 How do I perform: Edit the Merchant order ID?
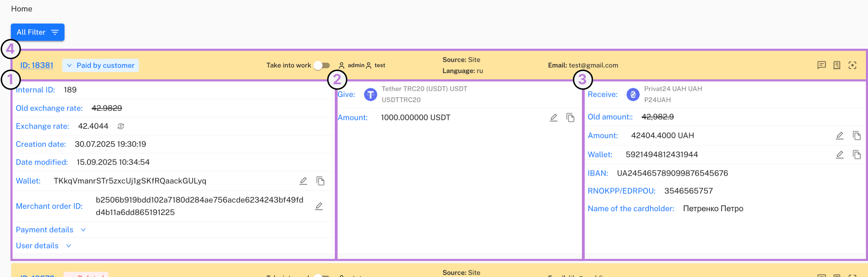pyautogui.click(x=319, y=206)
